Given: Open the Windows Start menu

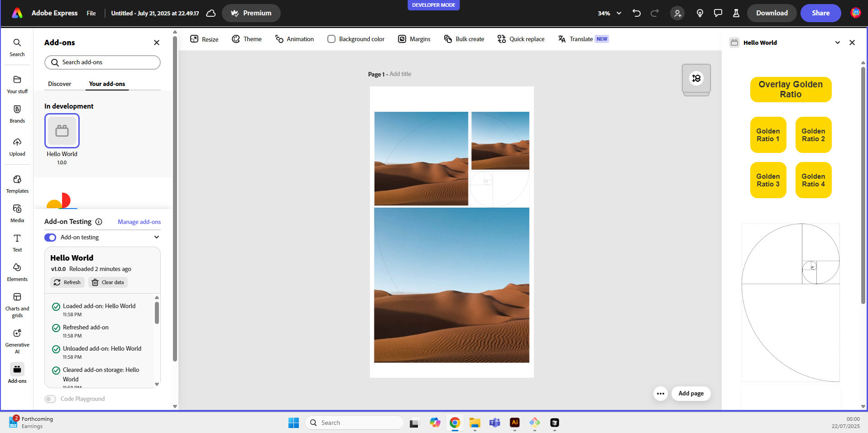Looking at the screenshot, I should tap(294, 423).
